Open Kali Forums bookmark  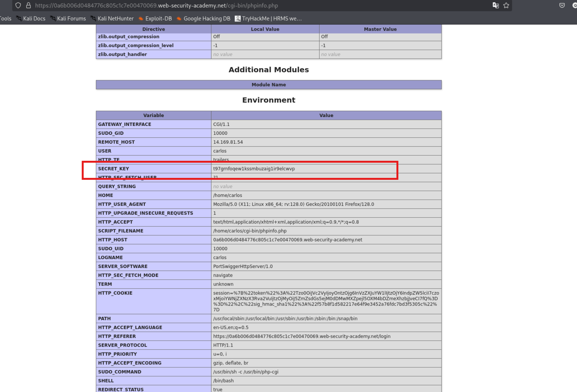click(x=68, y=19)
